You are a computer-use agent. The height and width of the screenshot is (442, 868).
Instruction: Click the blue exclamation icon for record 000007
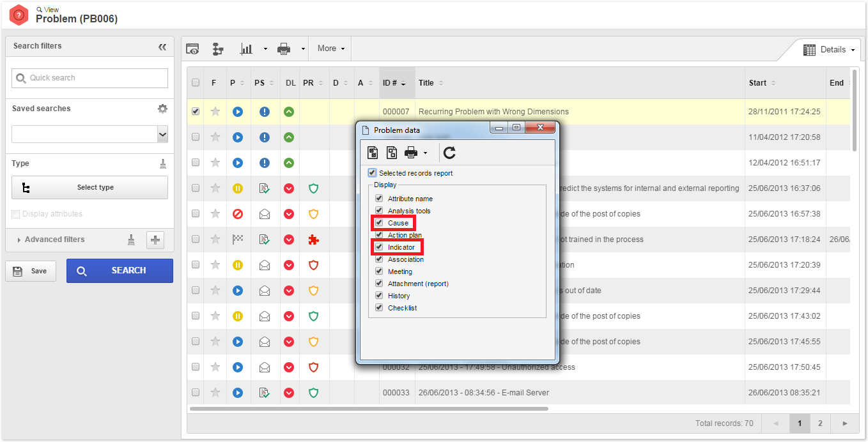[x=265, y=112]
